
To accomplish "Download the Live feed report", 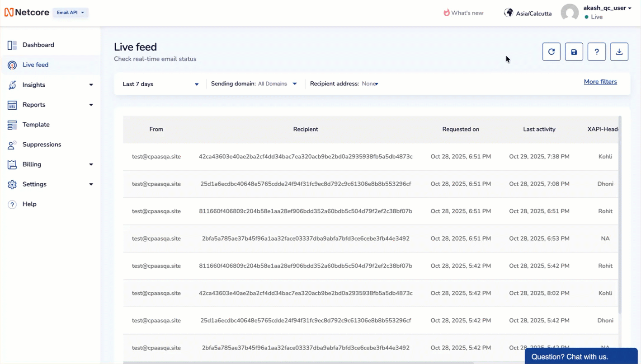I will click(619, 51).
